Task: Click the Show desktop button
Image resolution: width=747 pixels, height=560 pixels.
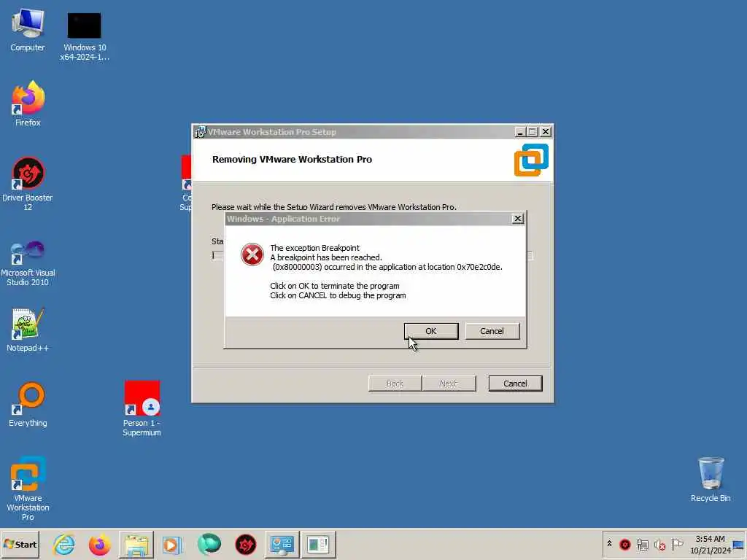Action: (x=739, y=544)
